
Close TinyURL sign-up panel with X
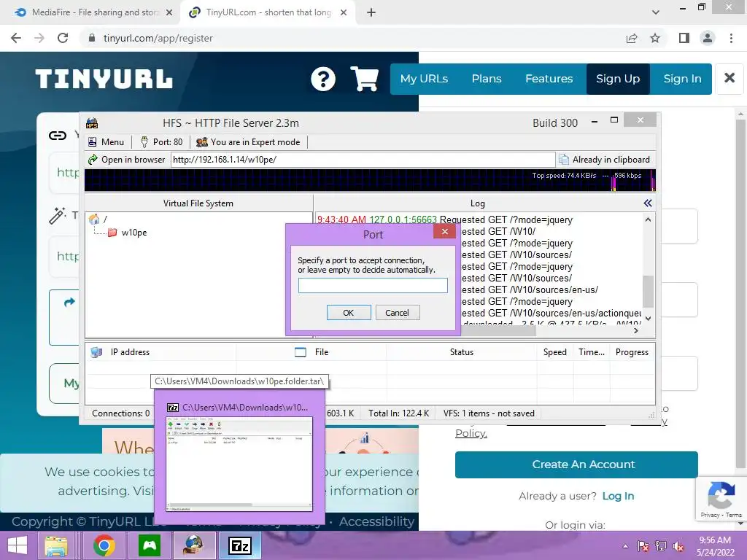pos(729,78)
